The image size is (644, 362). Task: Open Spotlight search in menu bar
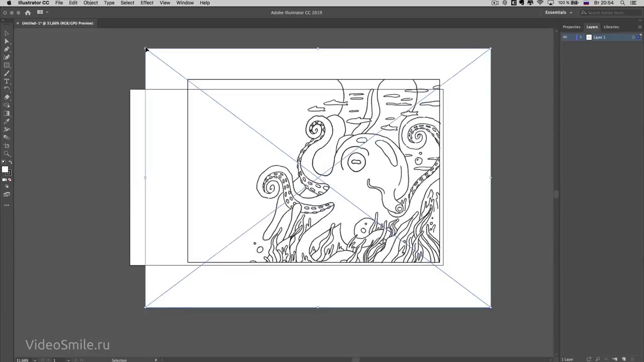[623, 3]
